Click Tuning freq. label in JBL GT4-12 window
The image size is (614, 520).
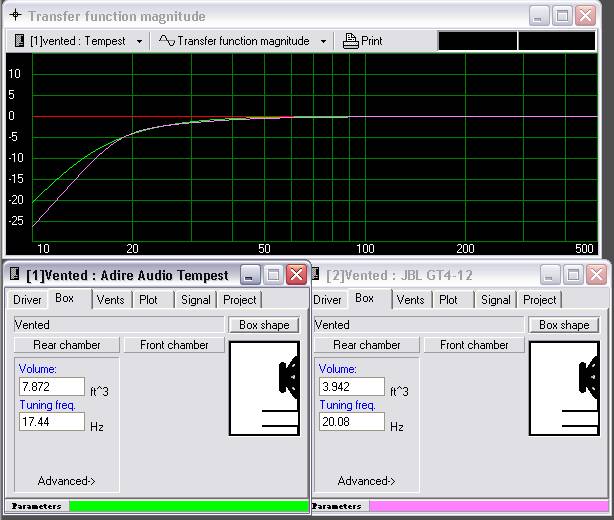(x=347, y=405)
